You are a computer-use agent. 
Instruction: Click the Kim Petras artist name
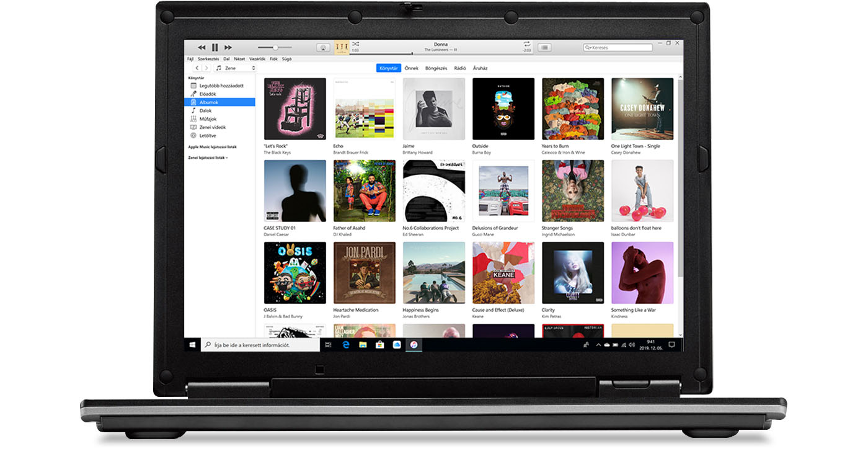551,316
